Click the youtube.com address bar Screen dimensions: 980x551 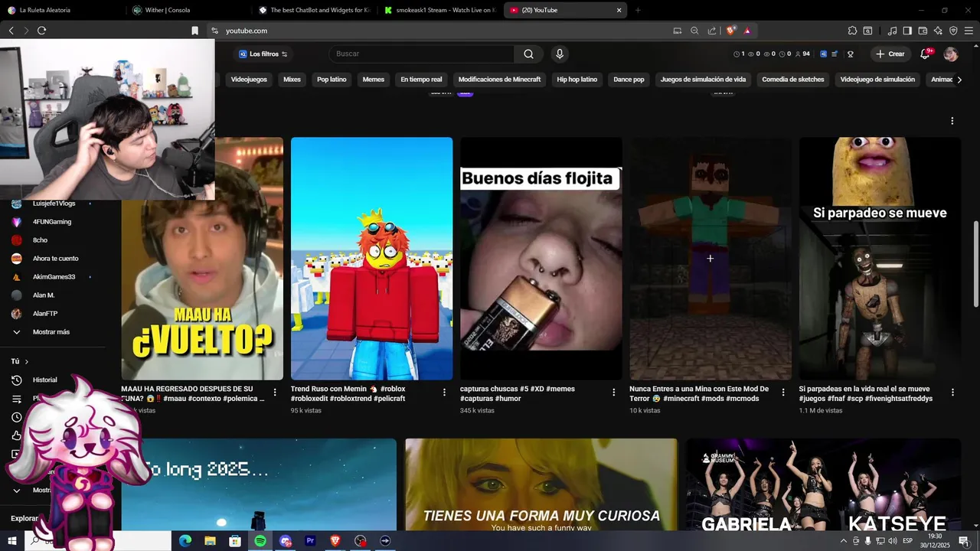tap(436, 31)
